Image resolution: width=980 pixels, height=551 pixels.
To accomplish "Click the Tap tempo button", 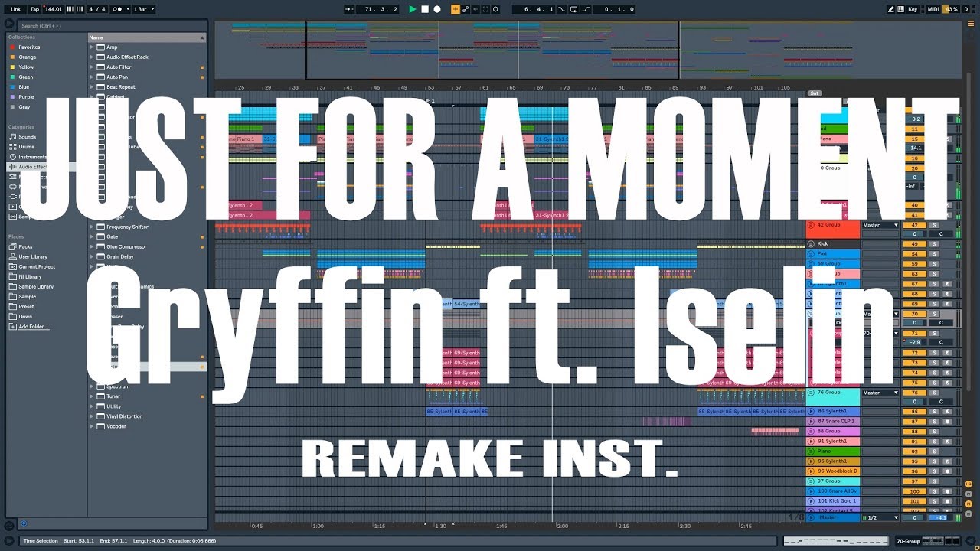I will tap(34, 9).
